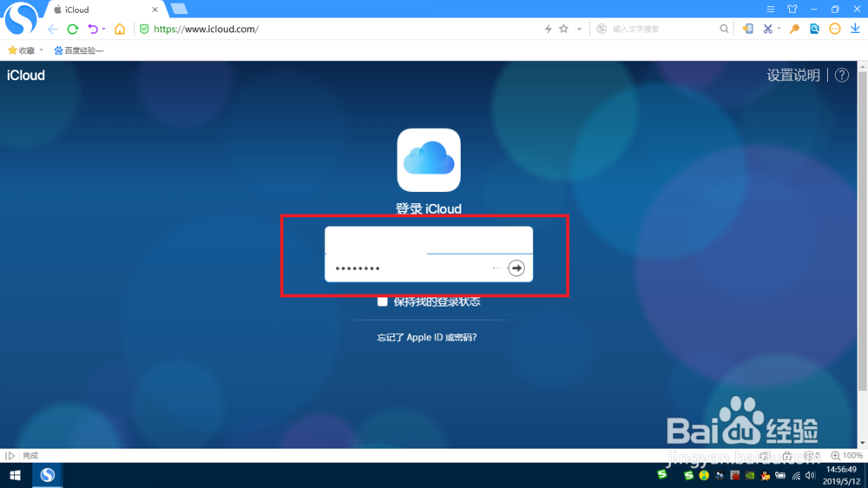This screenshot has width=868, height=488.
Task: Click the status bar mute speaker icon
Action: click(765, 456)
